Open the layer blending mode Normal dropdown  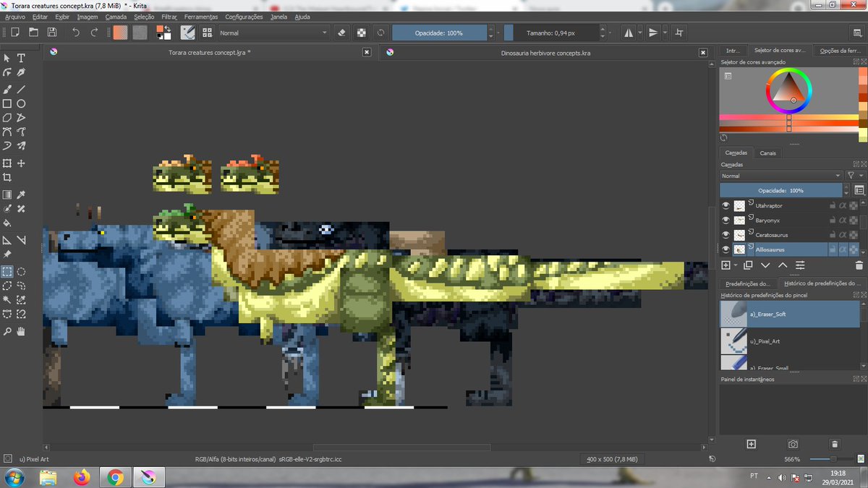coord(782,176)
